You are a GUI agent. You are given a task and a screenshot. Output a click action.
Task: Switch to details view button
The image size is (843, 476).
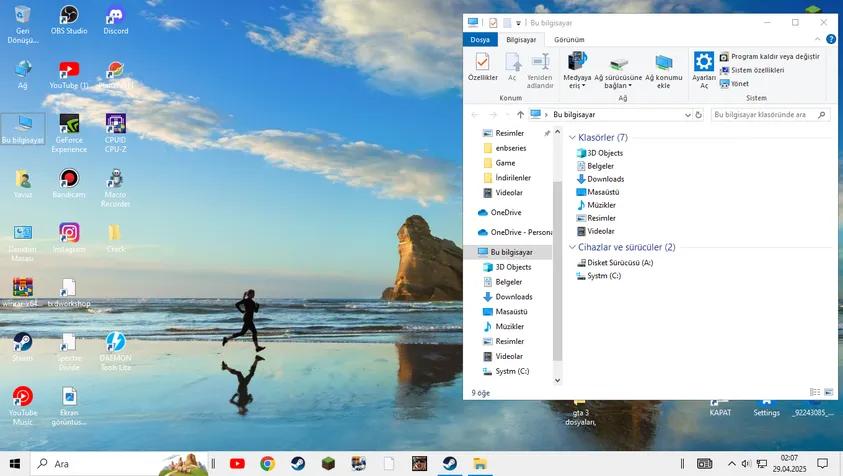coord(815,392)
